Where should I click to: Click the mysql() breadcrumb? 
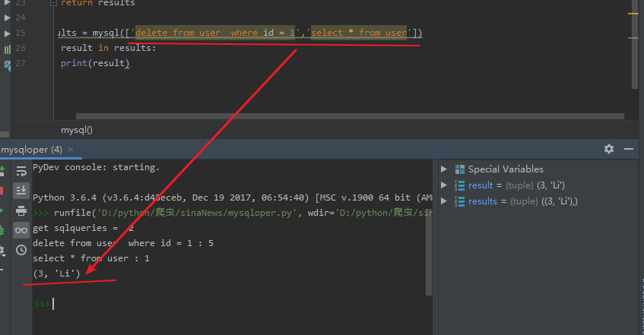[77, 130]
